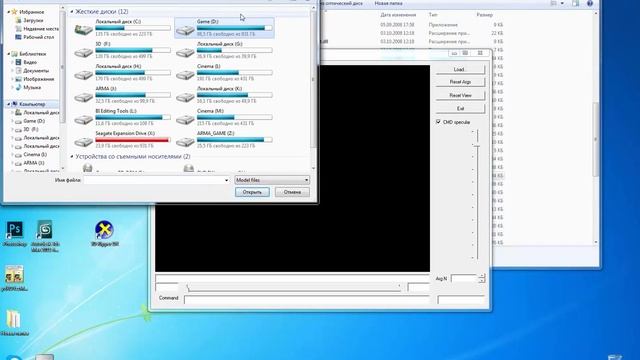
Task: Toggle the preview pane icon in Explorer
Action: [x=576, y=3]
